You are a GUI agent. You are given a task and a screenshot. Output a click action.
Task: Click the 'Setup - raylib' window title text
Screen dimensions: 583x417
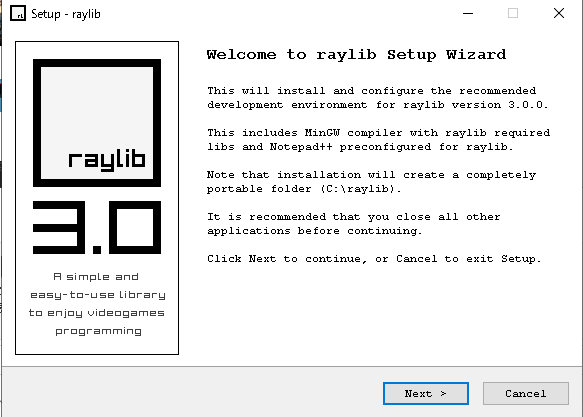(66, 14)
